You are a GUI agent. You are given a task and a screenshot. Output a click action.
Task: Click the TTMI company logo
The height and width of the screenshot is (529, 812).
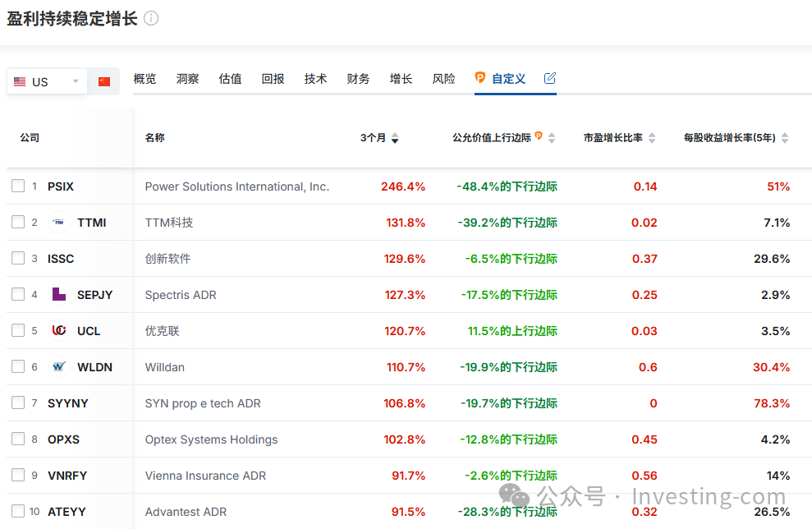point(59,223)
